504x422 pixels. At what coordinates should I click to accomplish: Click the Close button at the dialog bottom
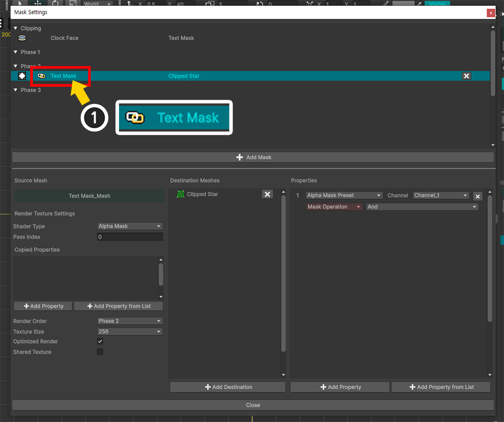point(253,405)
